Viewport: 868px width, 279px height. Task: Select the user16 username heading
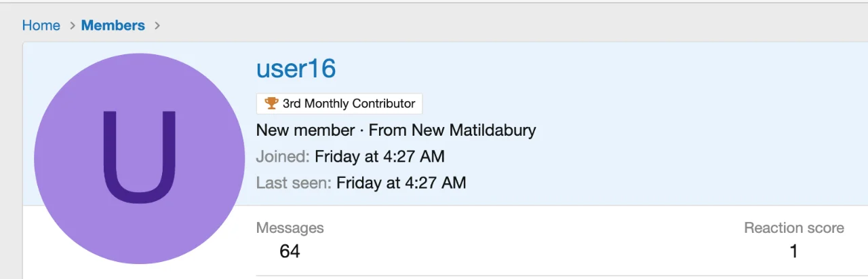point(296,69)
